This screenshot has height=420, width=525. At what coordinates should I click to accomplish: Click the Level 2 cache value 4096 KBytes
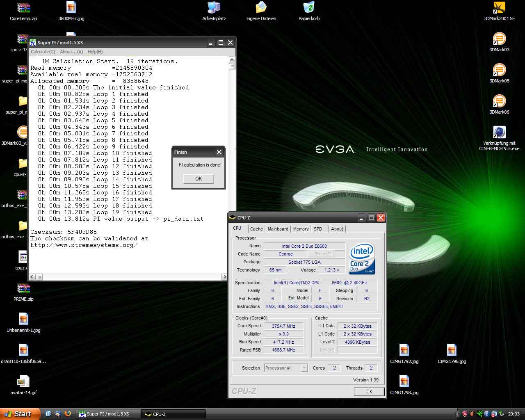click(x=357, y=342)
